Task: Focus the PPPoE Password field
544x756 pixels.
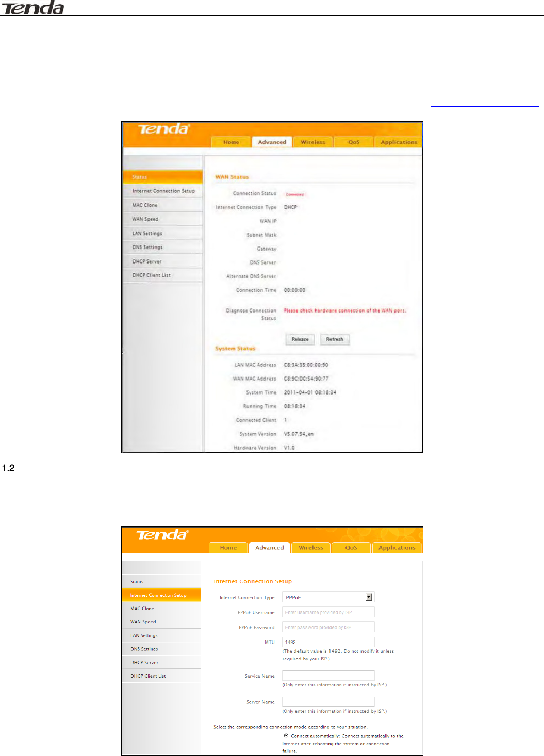Action: 328,627
